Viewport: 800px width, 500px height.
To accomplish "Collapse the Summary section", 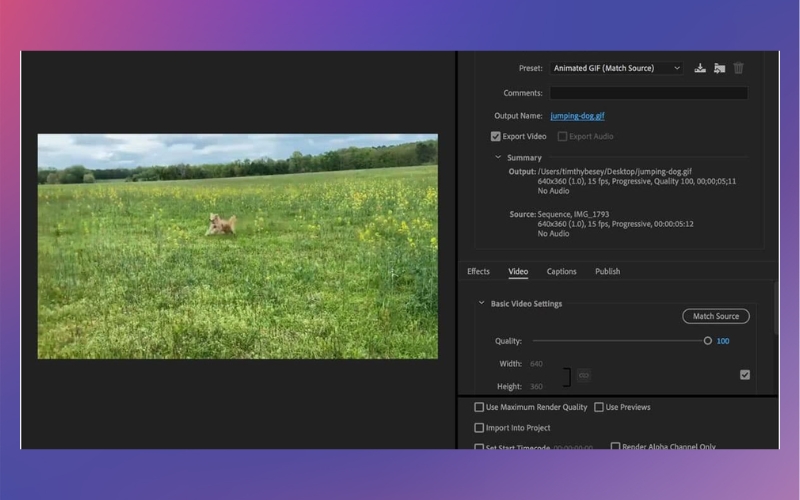I will pos(498,157).
